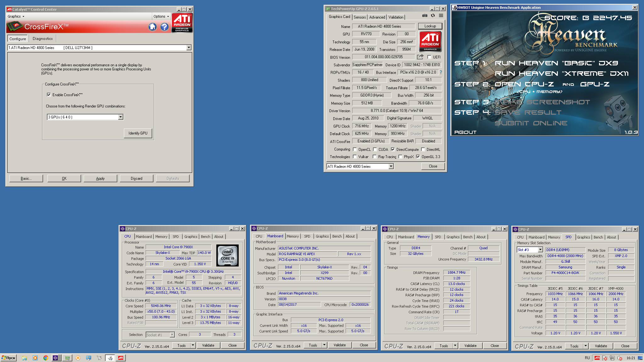The width and height of the screenshot is (644, 362).
Task: Open Validation tab in GPU-Z
Action: 396,17
